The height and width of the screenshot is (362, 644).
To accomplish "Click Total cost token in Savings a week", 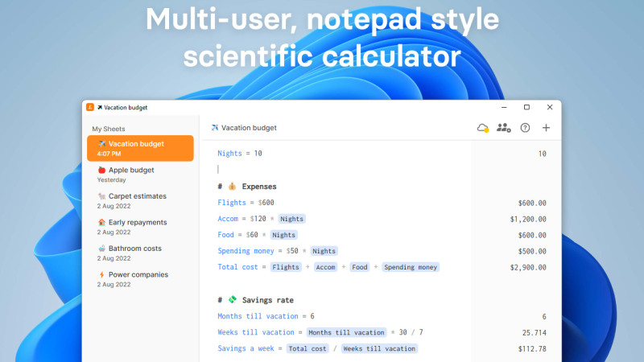I will tap(308, 348).
